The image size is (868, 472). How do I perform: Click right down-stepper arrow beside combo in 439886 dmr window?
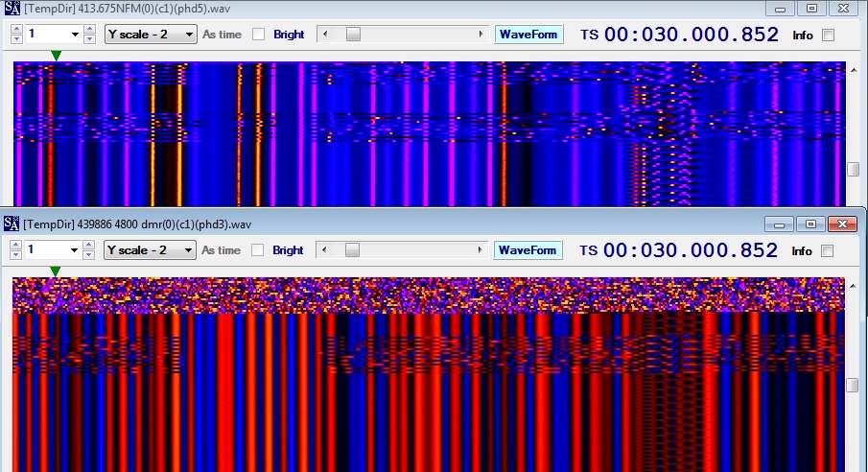coord(88,255)
